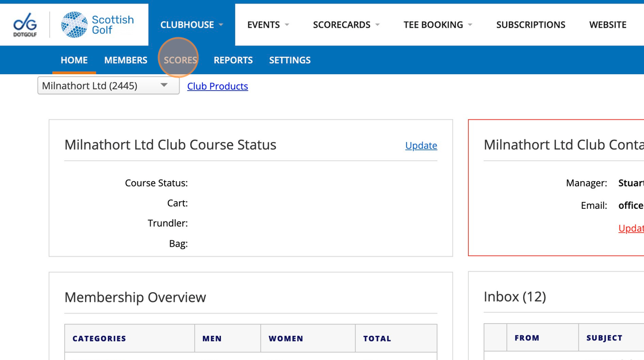This screenshot has height=360, width=644.
Task: Click the DotGolf logo
Action: [25, 25]
